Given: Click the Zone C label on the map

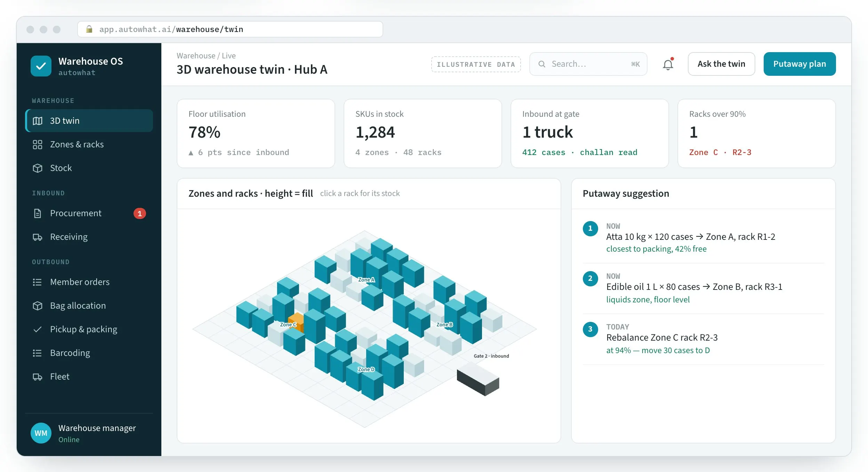Looking at the screenshot, I should [x=288, y=324].
